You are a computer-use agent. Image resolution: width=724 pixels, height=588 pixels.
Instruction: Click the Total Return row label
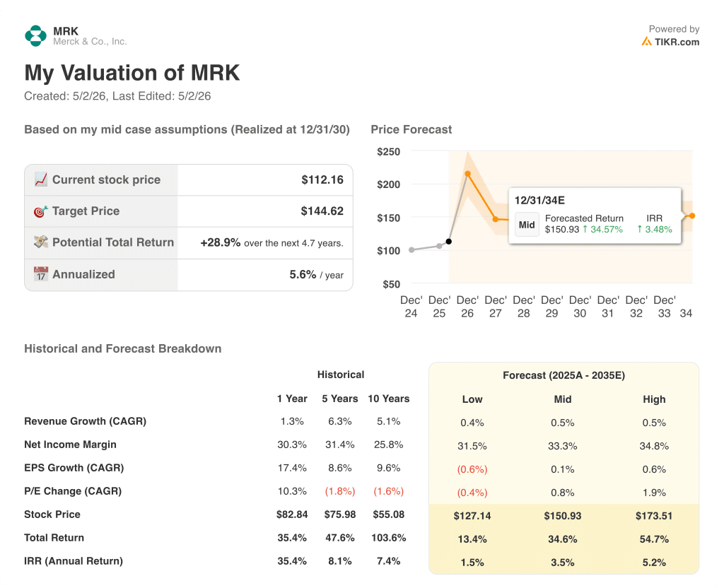(x=54, y=538)
